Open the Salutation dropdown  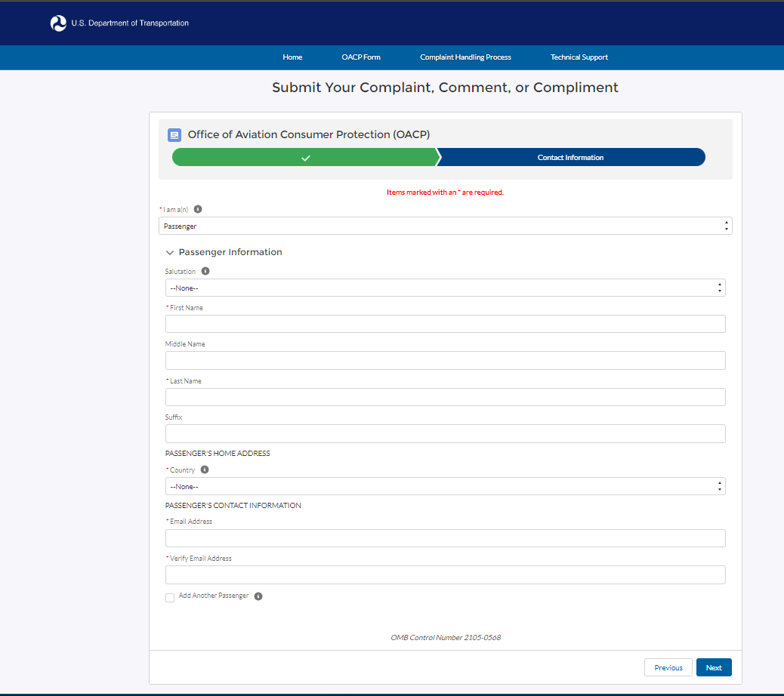tap(445, 288)
